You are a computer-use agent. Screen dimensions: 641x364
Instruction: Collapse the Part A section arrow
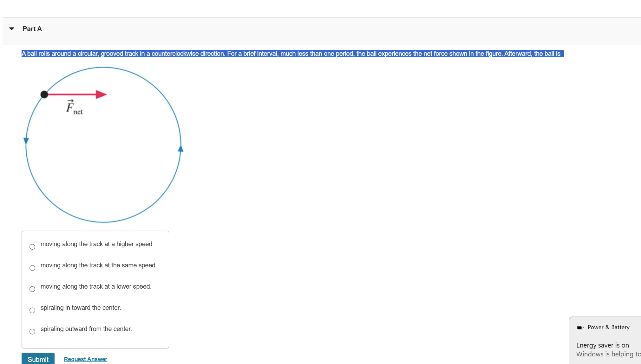pyautogui.click(x=12, y=29)
